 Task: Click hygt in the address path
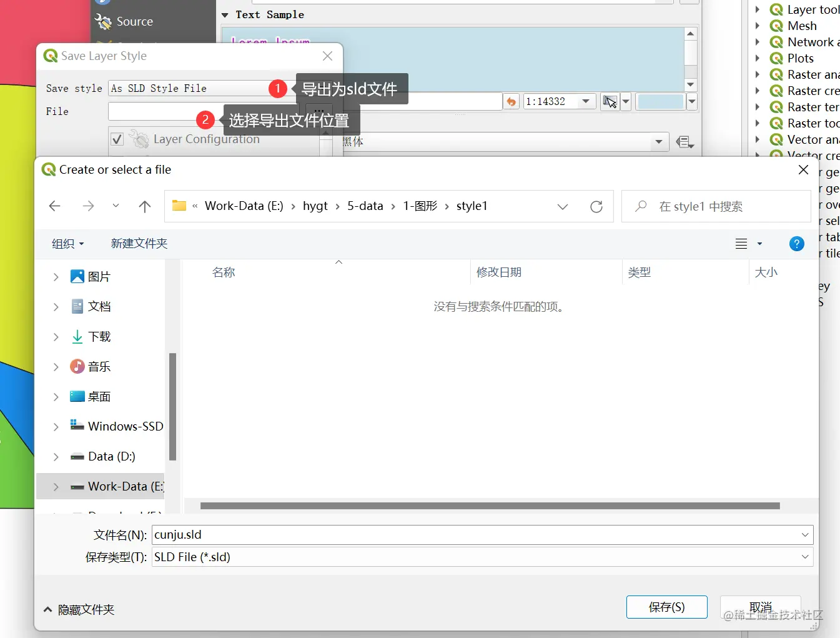[x=315, y=206]
